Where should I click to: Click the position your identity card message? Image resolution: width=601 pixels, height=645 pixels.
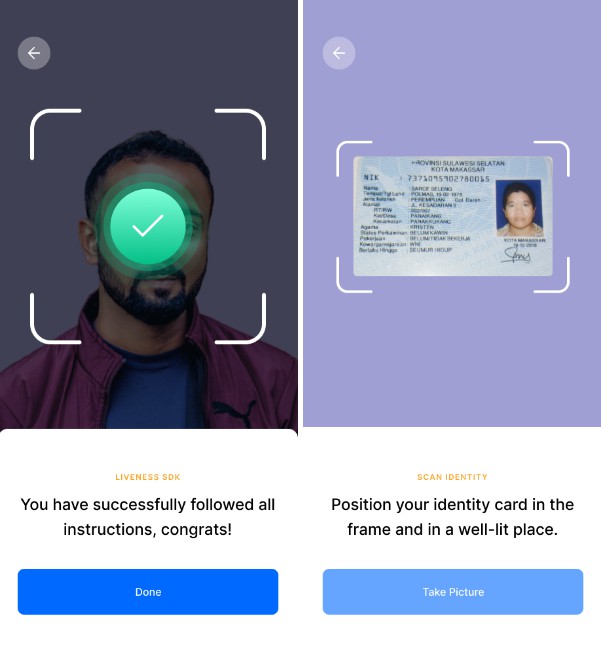click(452, 517)
